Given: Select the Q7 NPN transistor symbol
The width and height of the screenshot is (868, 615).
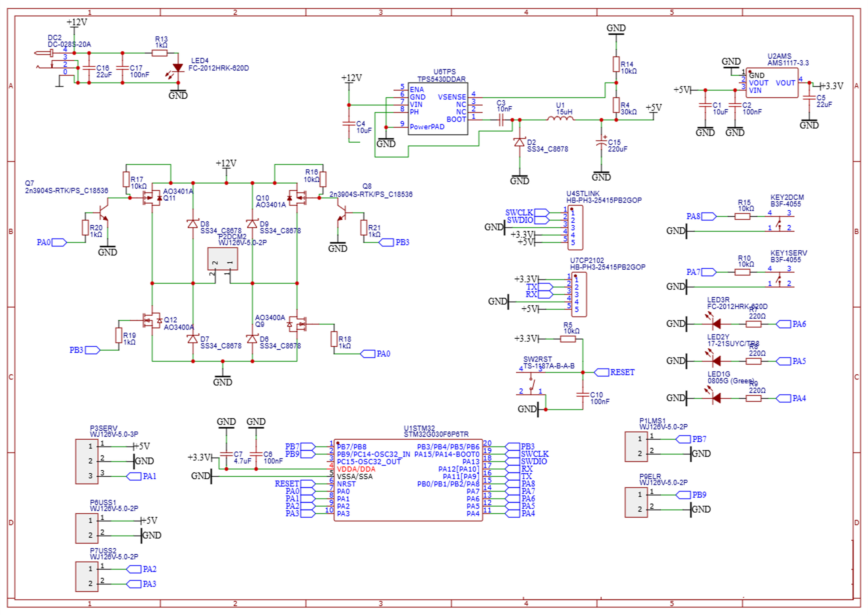Looking at the screenshot, I should (x=103, y=213).
